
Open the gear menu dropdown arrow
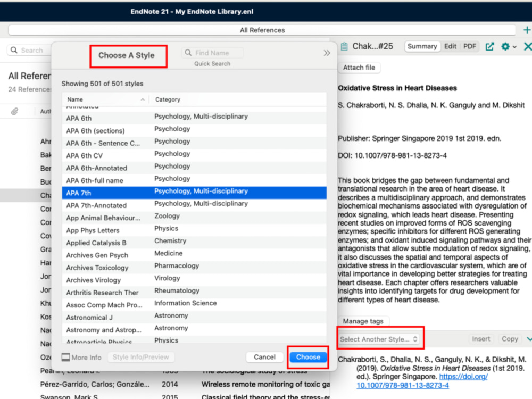tap(514, 47)
